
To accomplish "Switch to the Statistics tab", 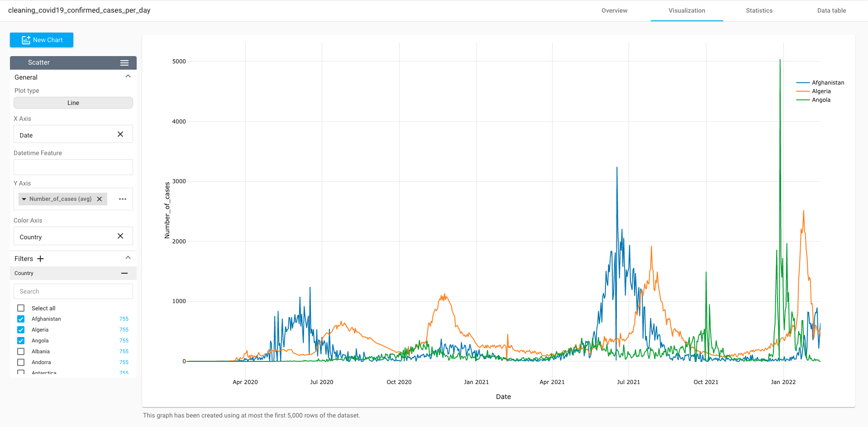I will click(759, 10).
